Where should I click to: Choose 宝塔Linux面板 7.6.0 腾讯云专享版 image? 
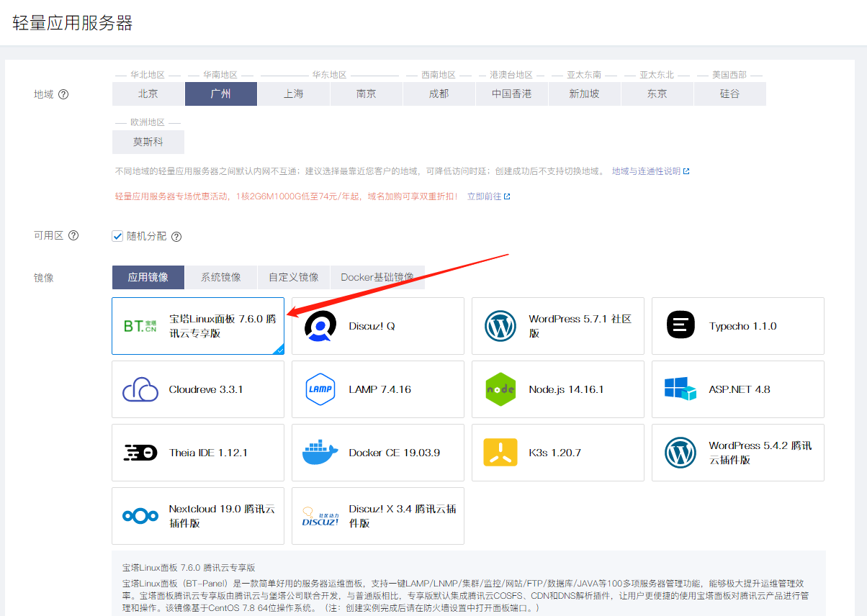198,326
